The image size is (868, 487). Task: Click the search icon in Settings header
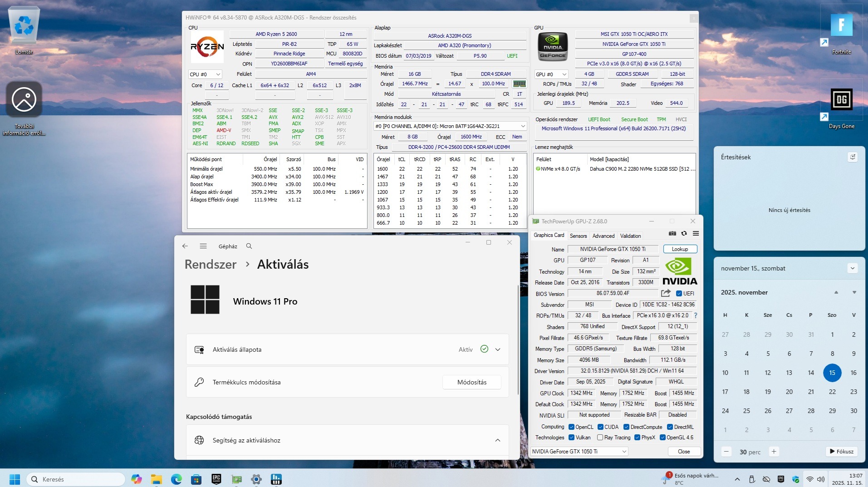[x=249, y=246]
